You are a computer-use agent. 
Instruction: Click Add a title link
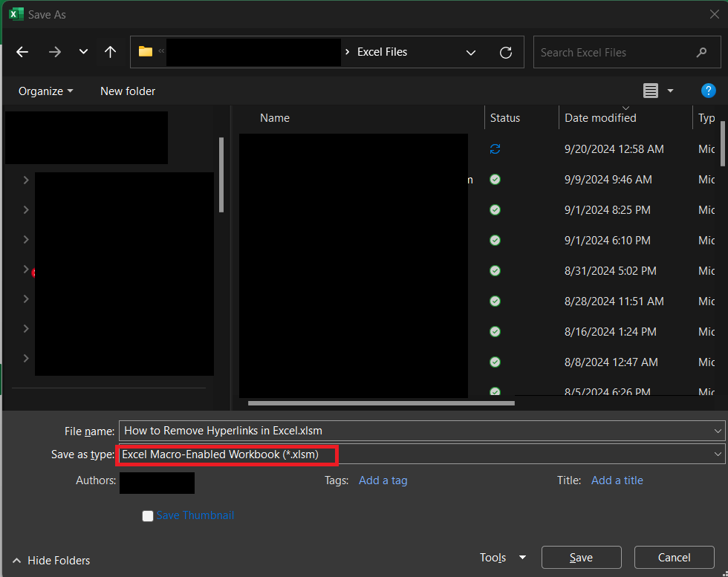click(x=617, y=480)
